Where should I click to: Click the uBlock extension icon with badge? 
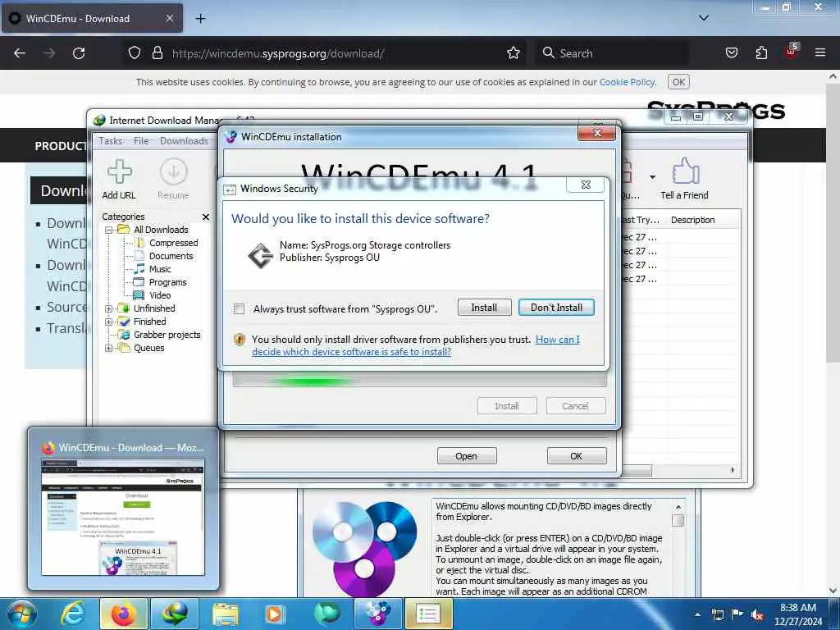792,52
